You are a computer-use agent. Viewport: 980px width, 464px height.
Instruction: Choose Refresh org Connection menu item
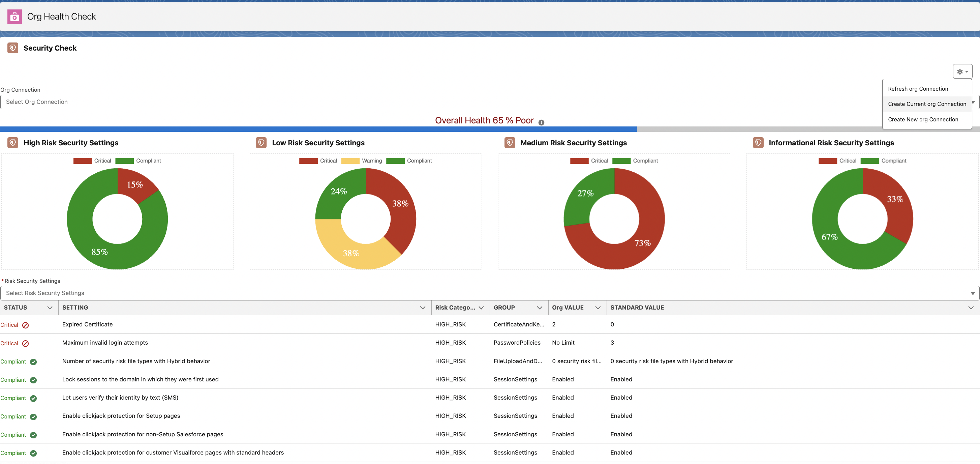[918, 89]
